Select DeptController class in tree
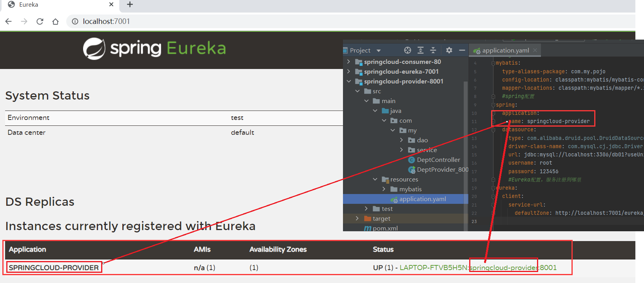 pyautogui.click(x=434, y=160)
